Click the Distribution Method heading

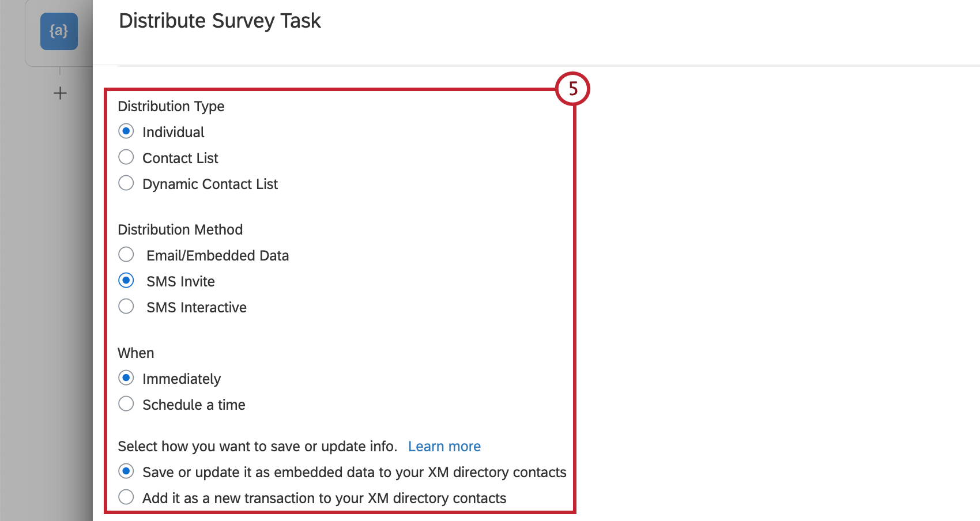180,230
